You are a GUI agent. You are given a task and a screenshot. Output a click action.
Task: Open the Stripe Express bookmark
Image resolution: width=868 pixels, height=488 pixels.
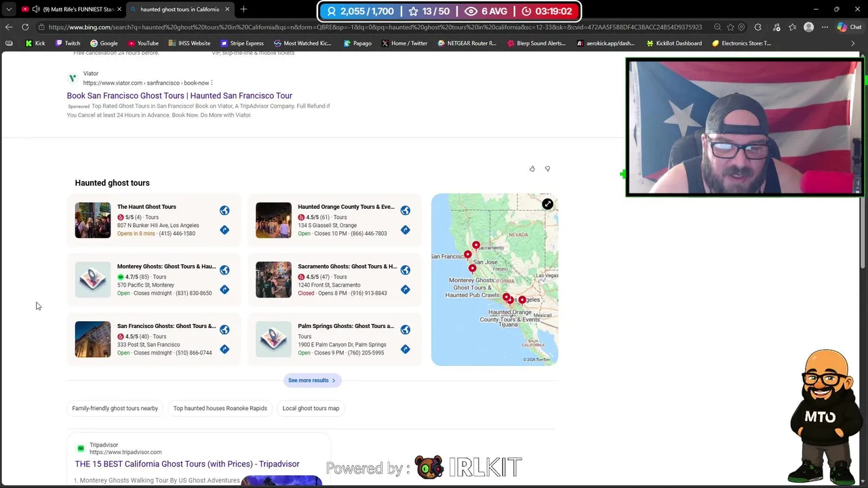click(x=242, y=43)
